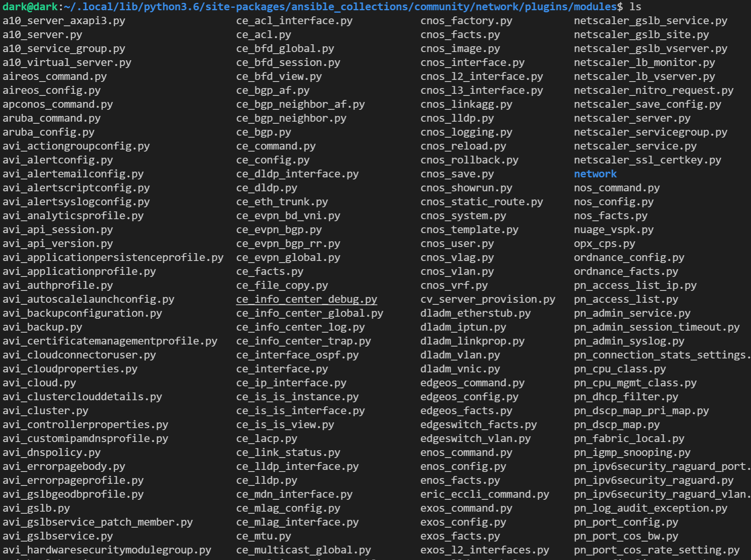The image size is (751, 560).
Task: Select the a10_server_axapi3.py filename
Action: [63, 20]
